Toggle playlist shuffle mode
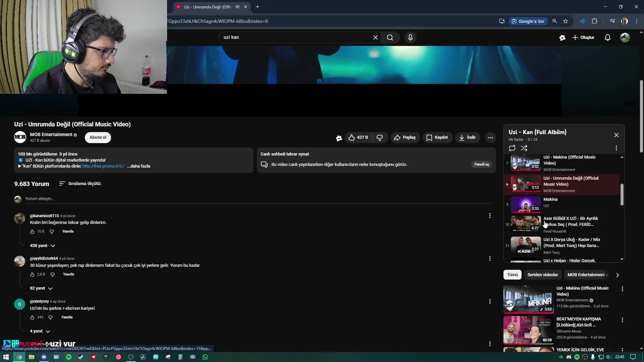The height and width of the screenshot is (362, 644). 524,148
